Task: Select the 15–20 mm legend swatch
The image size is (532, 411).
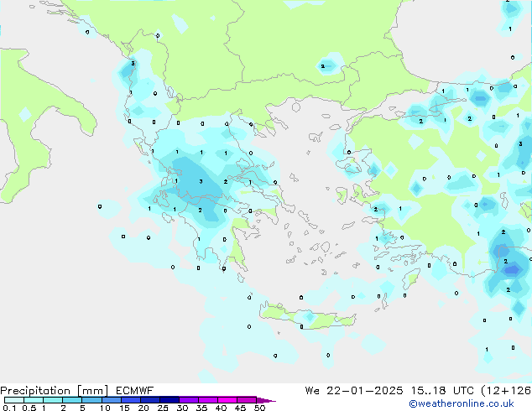Action: pyautogui.click(x=131, y=400)
